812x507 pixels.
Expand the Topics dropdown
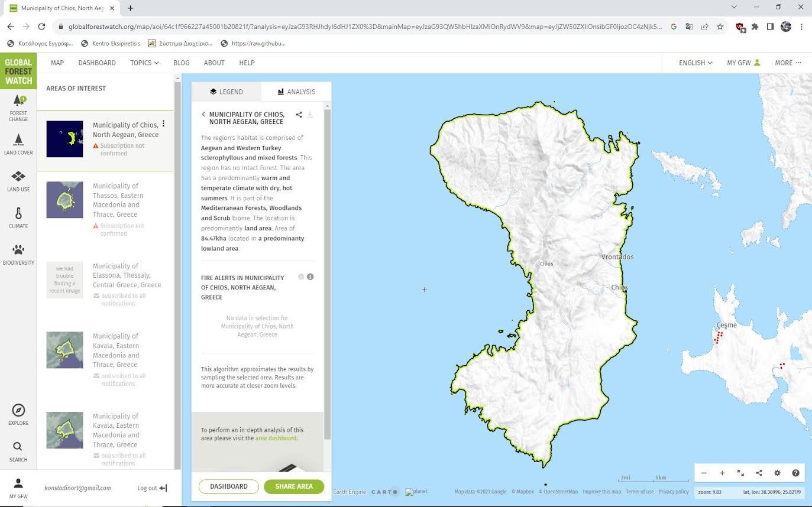[144, 63]
